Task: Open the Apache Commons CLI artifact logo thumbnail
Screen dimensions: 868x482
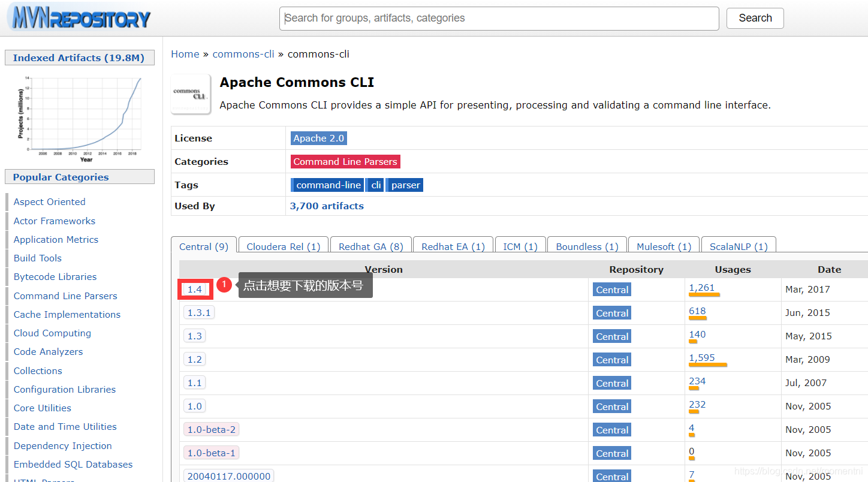Action: click(x=191, y=94)
